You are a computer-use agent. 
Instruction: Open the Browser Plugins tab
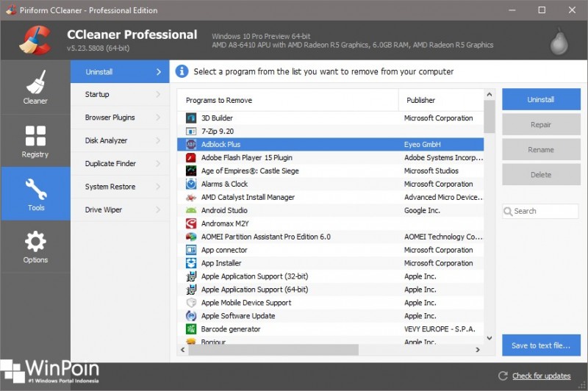coord(120,118)
